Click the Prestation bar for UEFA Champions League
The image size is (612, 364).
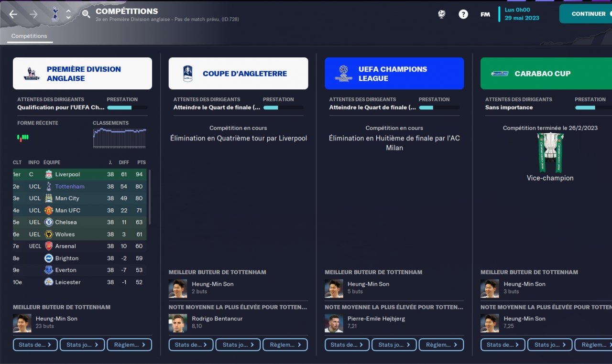(x=439, y=108)
